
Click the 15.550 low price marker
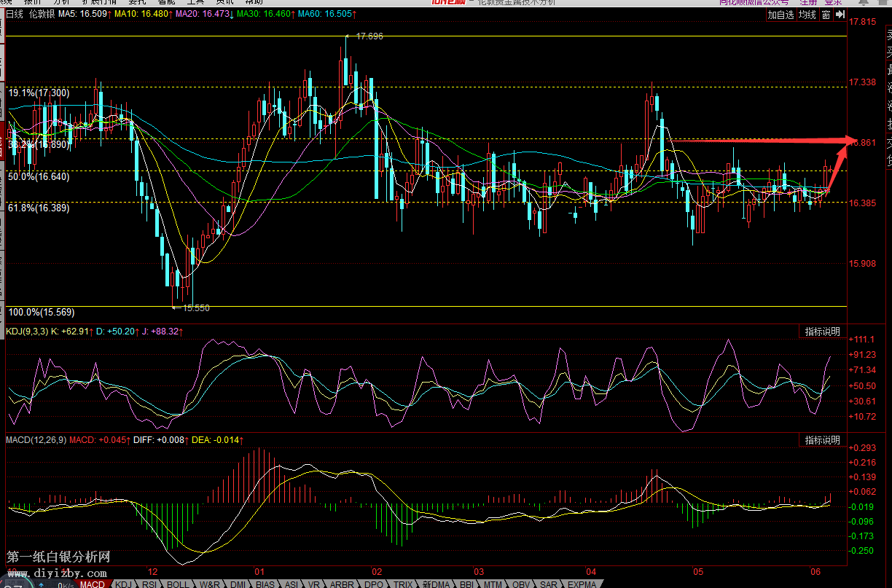pyautogui.click(x=195, y=308)
